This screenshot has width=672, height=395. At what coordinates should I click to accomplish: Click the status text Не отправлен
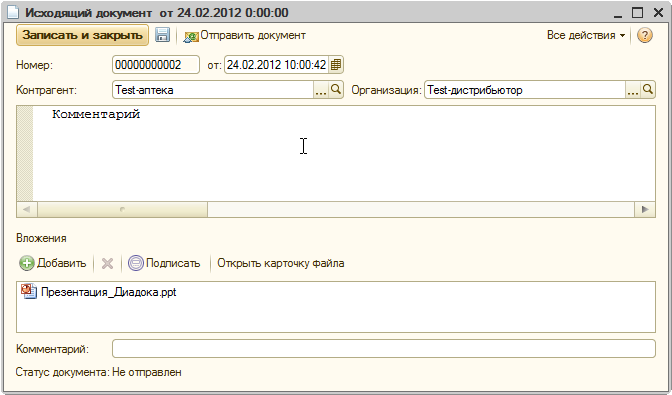point(147,372)
